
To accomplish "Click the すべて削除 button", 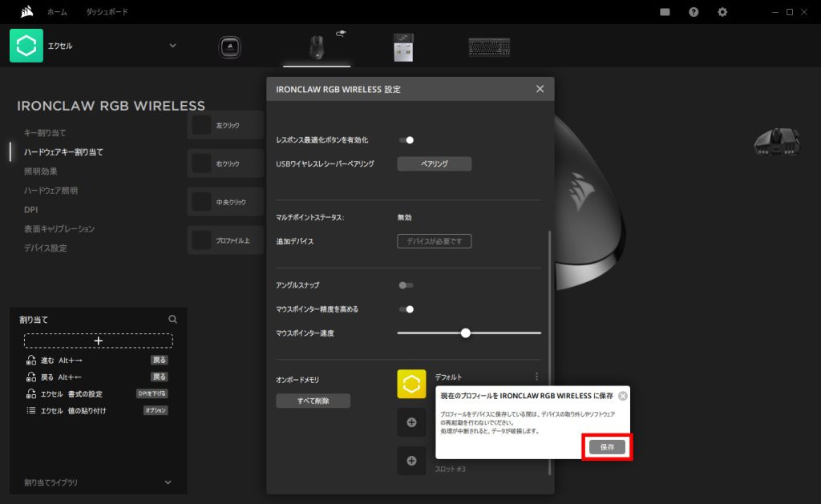I will (313, 401).
